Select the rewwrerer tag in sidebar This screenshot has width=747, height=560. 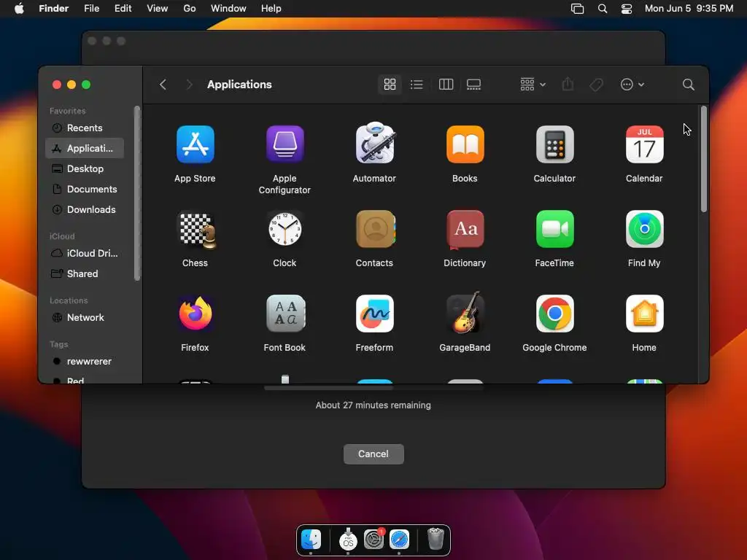coord(85,362)
